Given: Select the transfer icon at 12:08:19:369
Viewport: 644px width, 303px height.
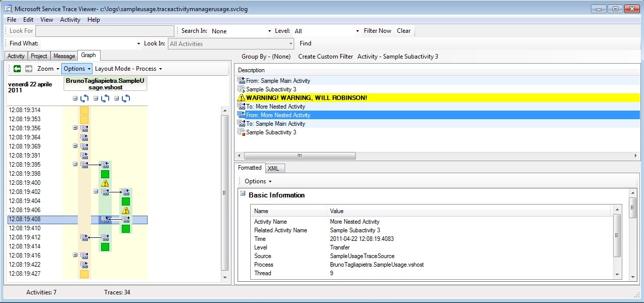Looking at the screenshot, I should tap(84, 146).
